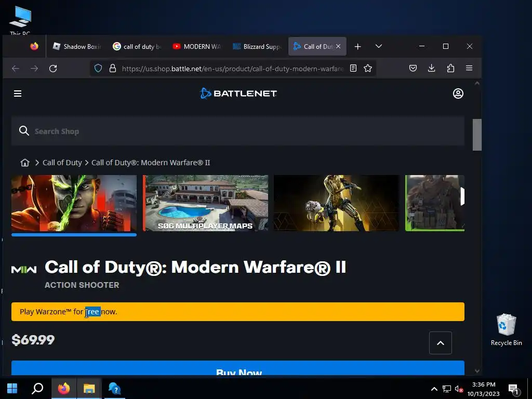Go back to the previous page
This screenshot has width=532, height=399.
(15, 69)
